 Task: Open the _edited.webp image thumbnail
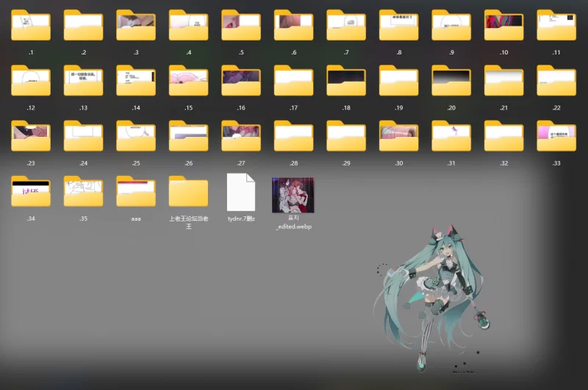(x=293, y=195)
